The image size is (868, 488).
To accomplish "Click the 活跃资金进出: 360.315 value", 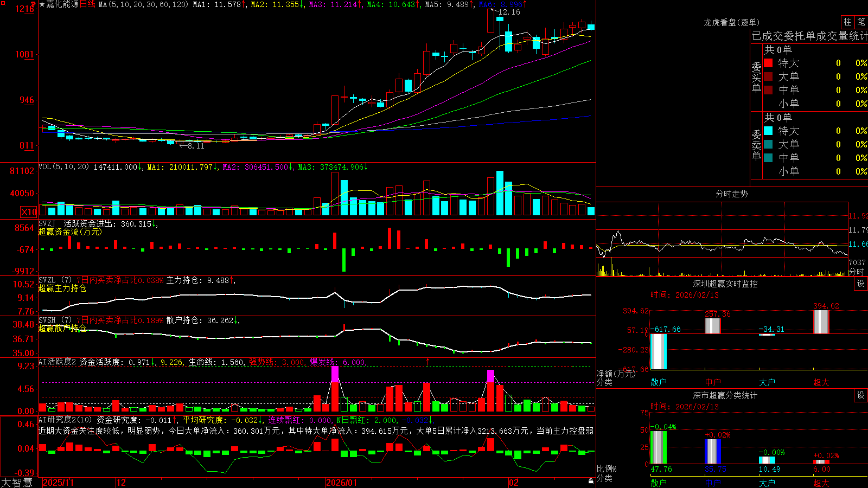I will point(108,223).
